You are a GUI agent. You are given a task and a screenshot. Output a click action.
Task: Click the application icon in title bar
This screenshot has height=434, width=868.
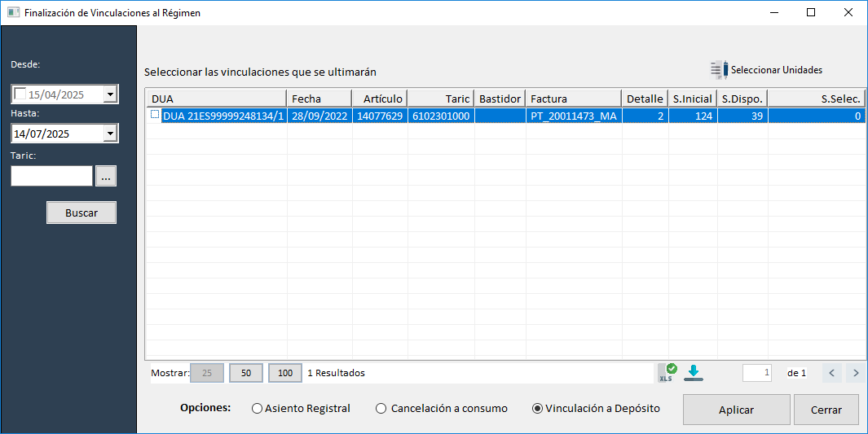pos(13,13)
